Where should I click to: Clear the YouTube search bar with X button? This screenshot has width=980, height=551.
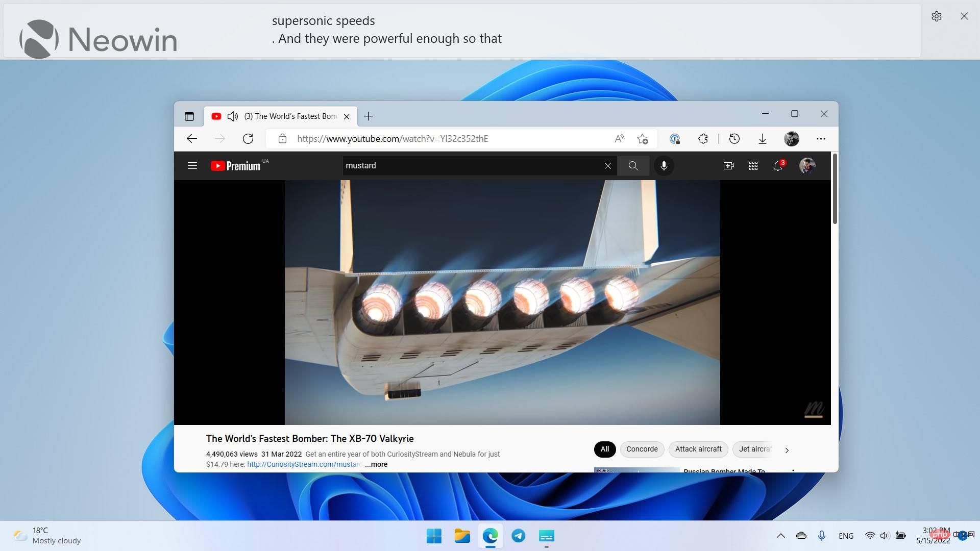[x=606, y=166]
